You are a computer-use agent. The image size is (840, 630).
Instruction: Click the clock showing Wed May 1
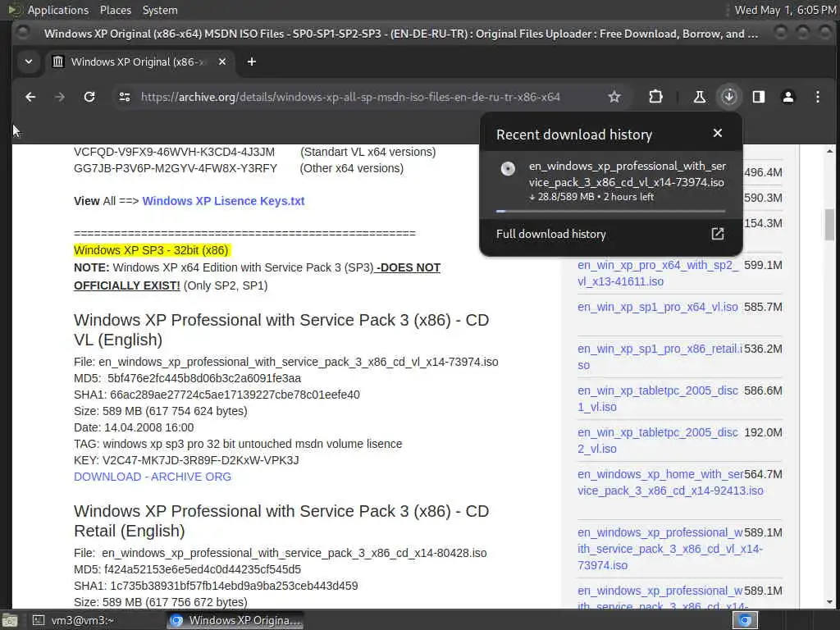tap(785, 10)
